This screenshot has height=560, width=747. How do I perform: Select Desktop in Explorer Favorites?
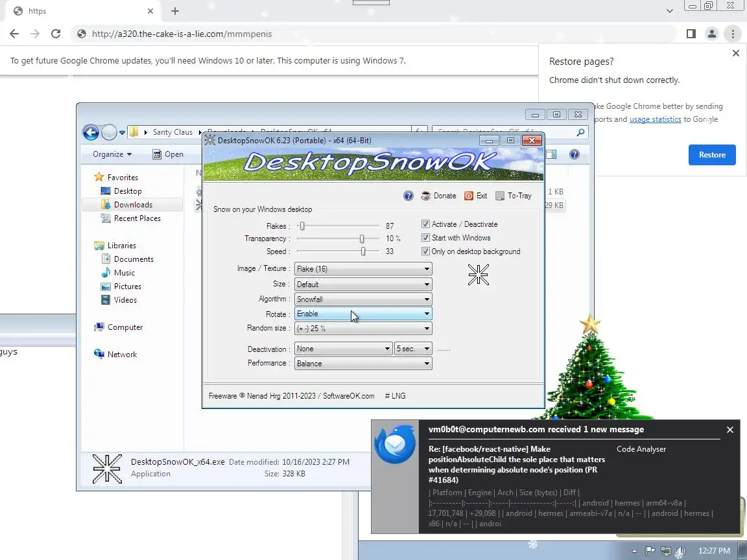128,191
